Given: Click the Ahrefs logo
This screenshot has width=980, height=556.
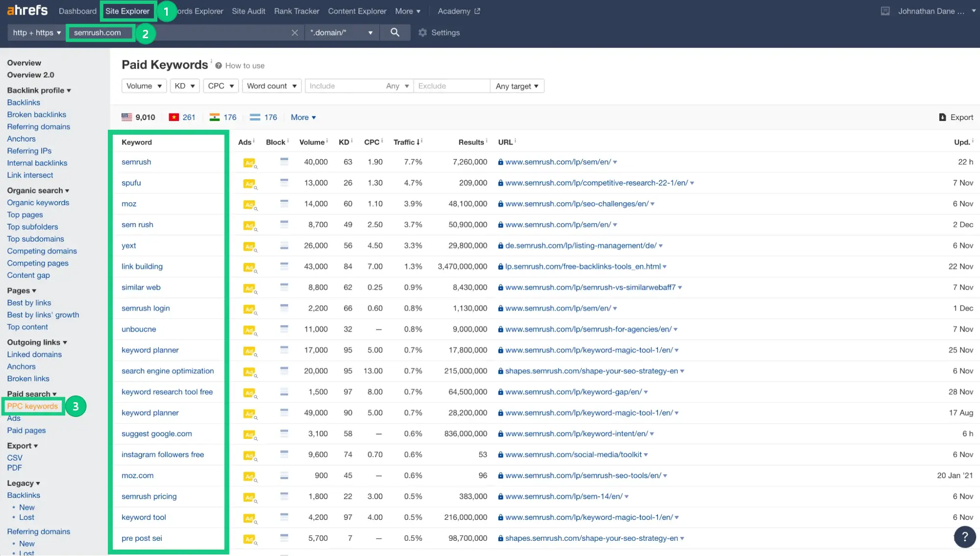Looking at the screenshot, I should click(27, 10).
